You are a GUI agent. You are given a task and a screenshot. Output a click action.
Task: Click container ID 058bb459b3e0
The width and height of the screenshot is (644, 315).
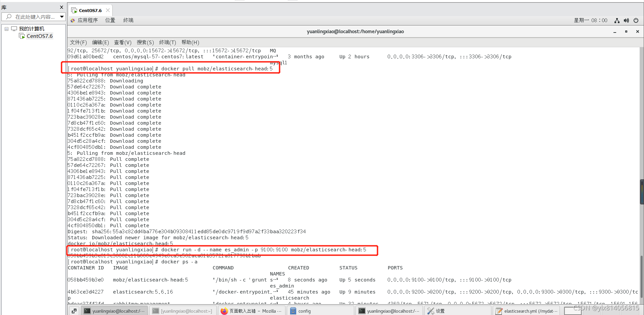coord(86,280)
